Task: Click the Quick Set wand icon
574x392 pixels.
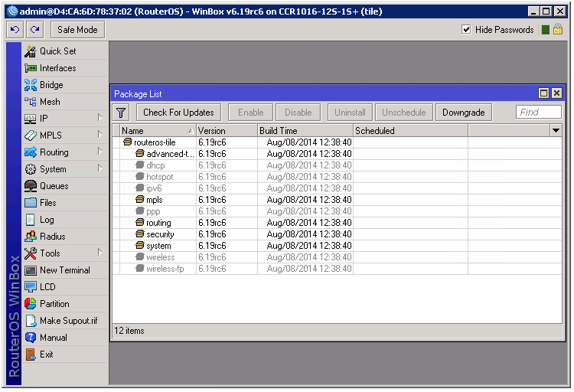Action: pyautogui.click(x=31, y=51)
